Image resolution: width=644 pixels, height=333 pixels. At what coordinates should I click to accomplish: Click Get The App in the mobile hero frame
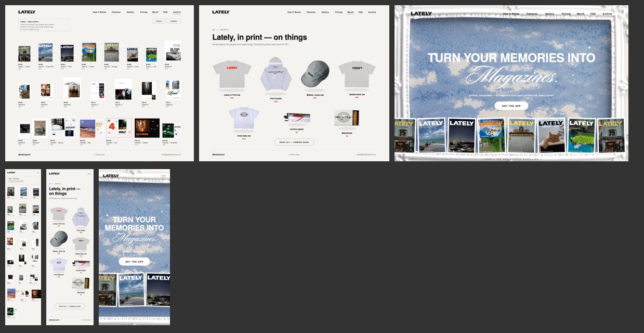tap(134, 262)
